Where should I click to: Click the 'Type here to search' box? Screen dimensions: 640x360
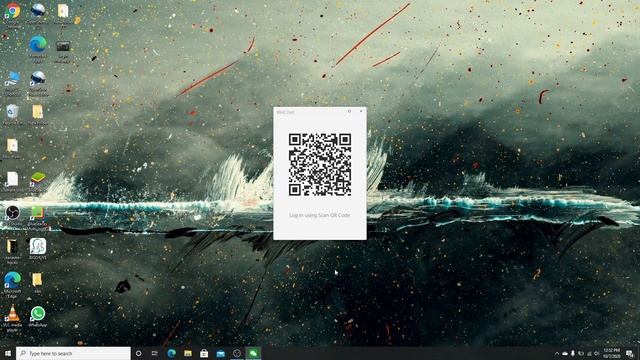[73, 353]
